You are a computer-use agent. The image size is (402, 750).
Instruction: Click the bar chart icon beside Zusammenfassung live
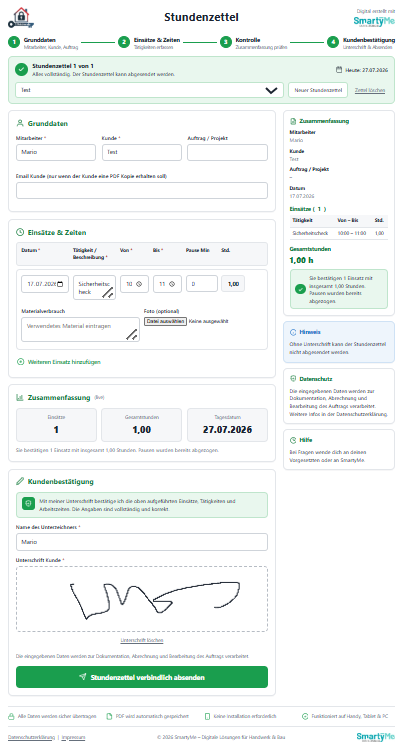20,397
